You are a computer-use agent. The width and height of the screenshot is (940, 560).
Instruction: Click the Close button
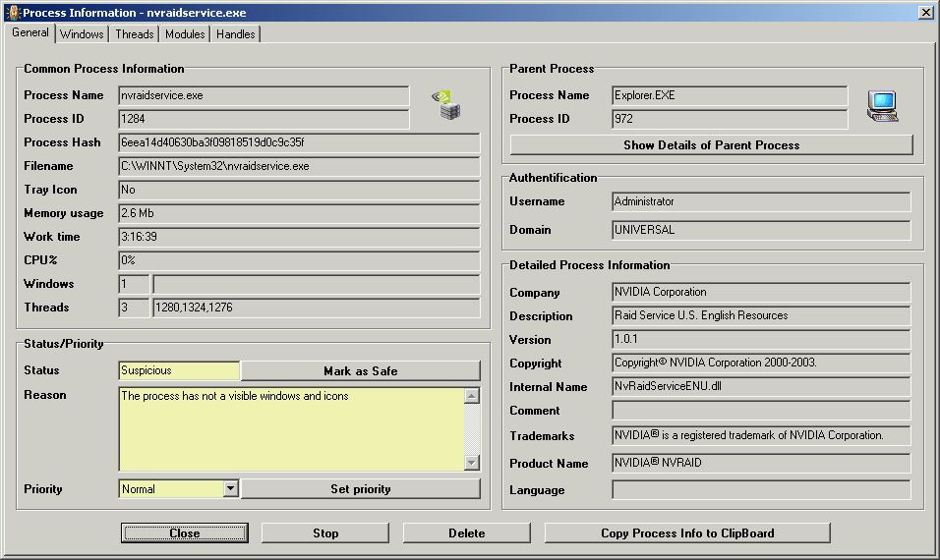coord(185,533)
